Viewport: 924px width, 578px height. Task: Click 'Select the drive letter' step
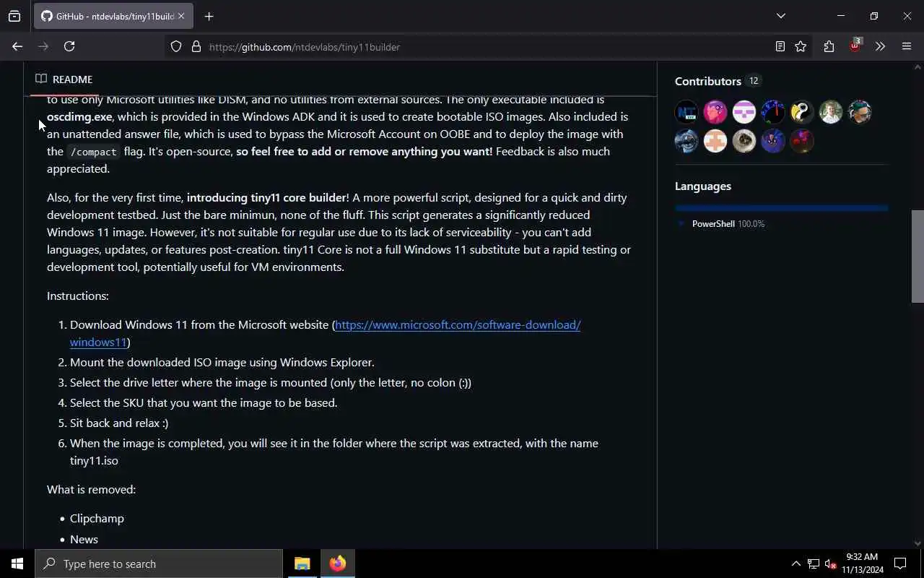[271, 382]
